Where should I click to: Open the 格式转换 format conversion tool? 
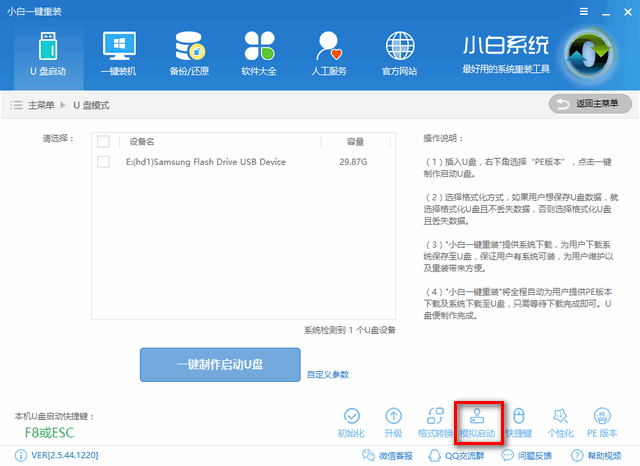(435, 423)
